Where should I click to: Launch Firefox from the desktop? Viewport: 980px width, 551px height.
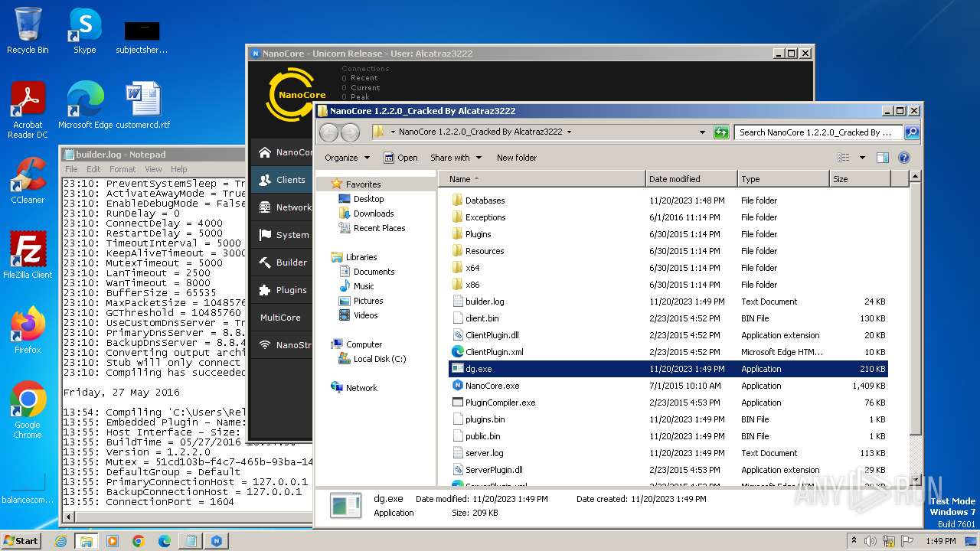coord(28,330)
